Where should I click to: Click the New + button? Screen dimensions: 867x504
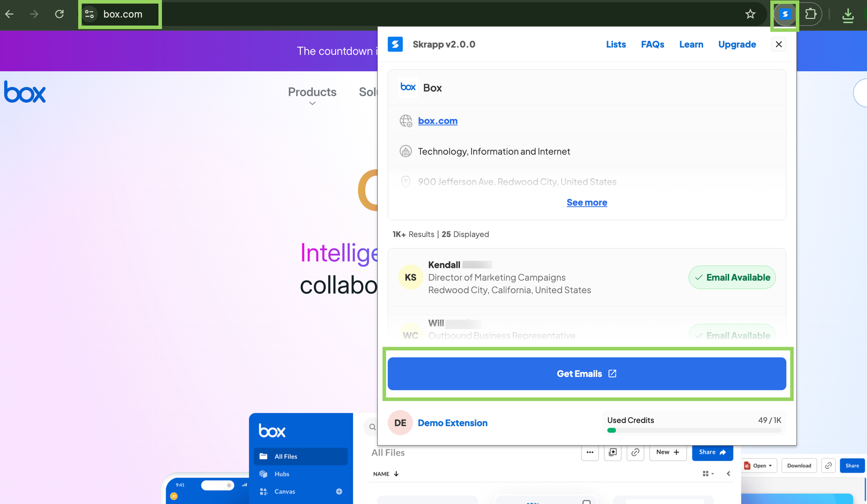(668, 452)
